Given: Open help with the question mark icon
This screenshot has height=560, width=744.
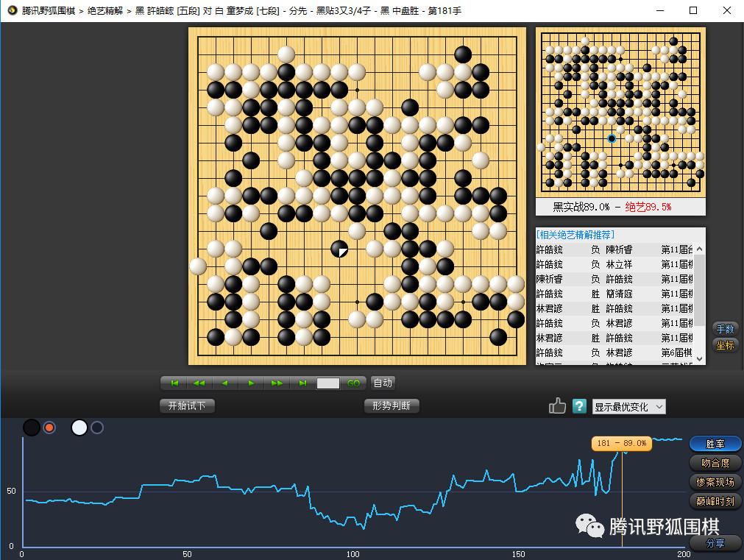Looking at the screenshot, I should coord(579,406).
